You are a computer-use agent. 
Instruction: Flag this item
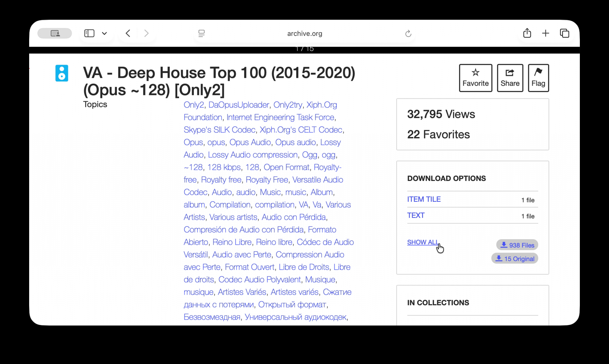538,78
